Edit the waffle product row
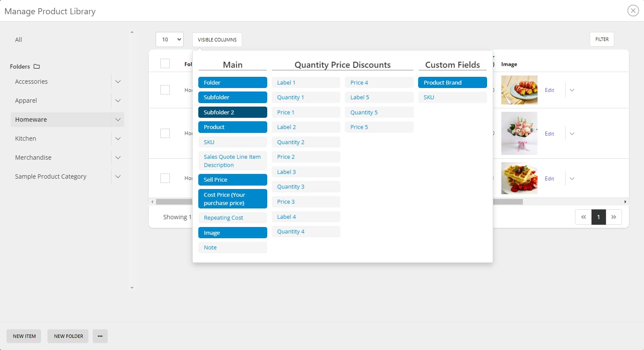The width and height of the screenshot is (644, 350). [549, 178]
